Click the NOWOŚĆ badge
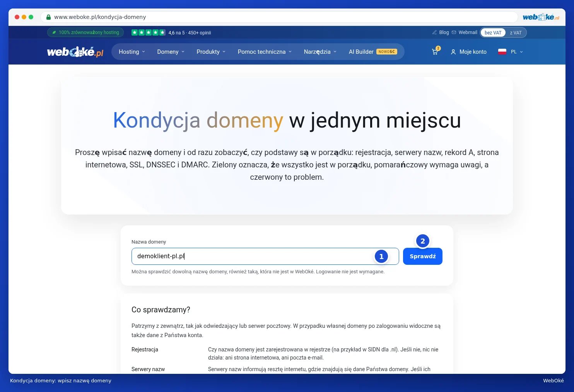Viewport: 574px width, 392px height. (x=387, y=52)
